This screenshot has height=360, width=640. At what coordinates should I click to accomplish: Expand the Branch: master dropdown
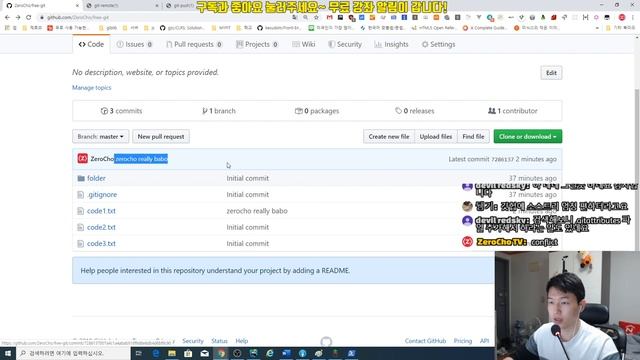tap(100, 136)
